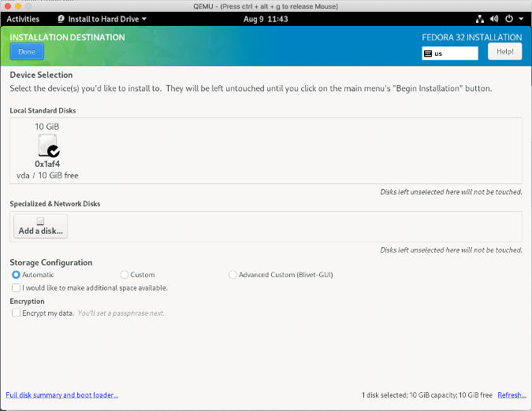Open the Aug 9 11:43 clock menu
The width and height of the screenshot is (532, 411).
pyautogui.click(x=265, y=19)
